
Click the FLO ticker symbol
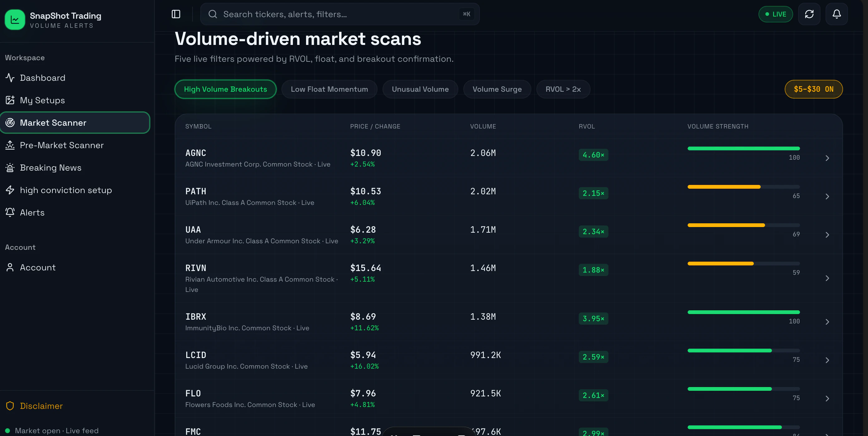193,394
